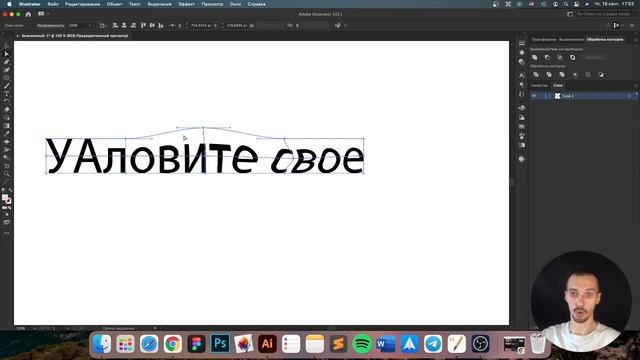Screen dimensions: 640x360
Task: Open Pathfinder panel options menu
Action: point(635,40)
